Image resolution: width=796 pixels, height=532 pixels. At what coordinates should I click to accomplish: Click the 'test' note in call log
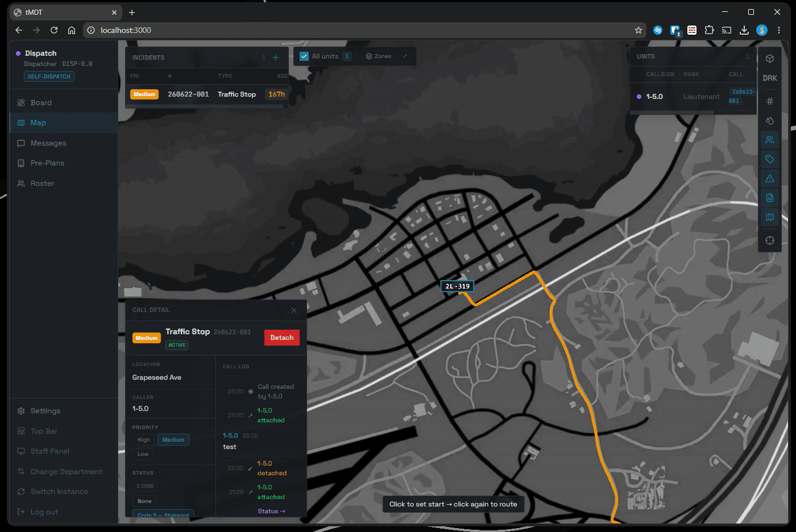(x=230, y=447)
